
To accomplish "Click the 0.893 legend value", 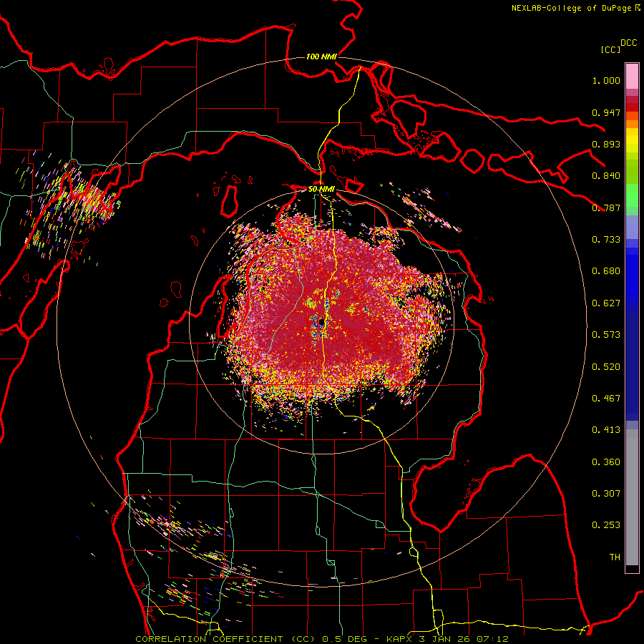I will point(606,144).
